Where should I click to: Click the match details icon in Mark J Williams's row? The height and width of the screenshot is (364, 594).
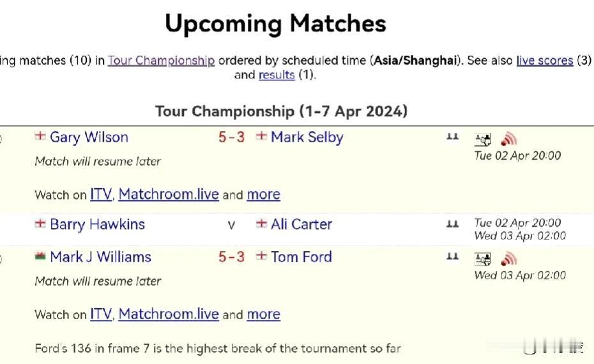483,259
